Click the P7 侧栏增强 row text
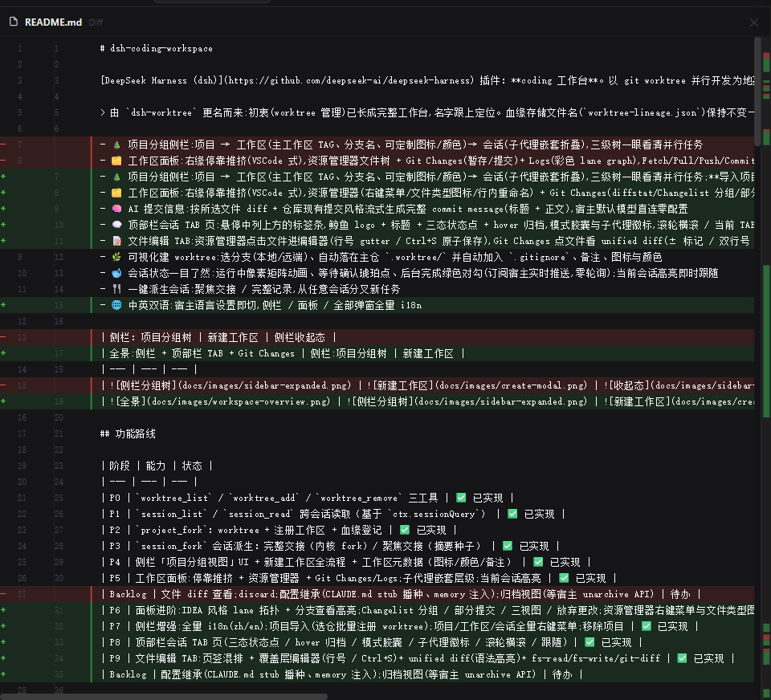The image size is (771, 700). 400,626
